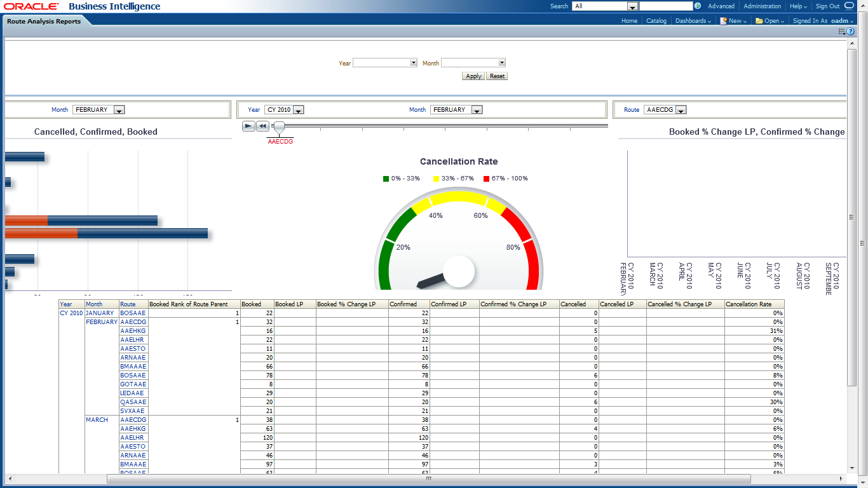
Task: Click the green search go arrow icon
Action: tap(698, 6)
